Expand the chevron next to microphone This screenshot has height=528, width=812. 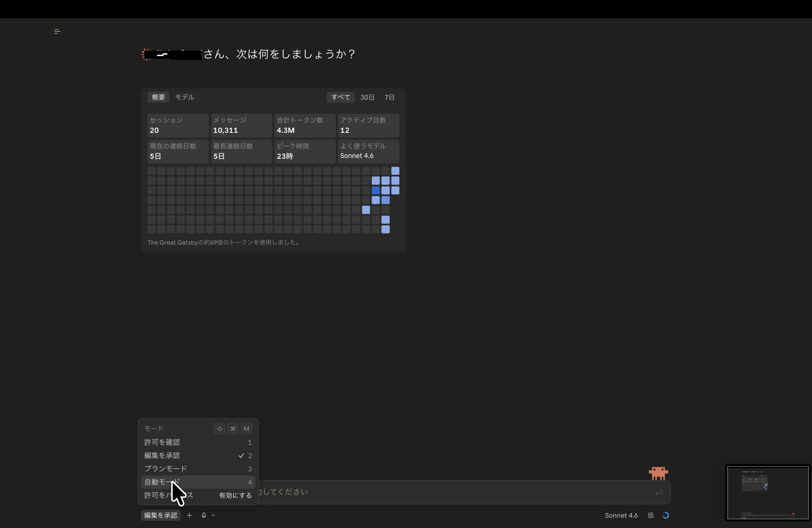pyautogui.click(x=213, y=515)
